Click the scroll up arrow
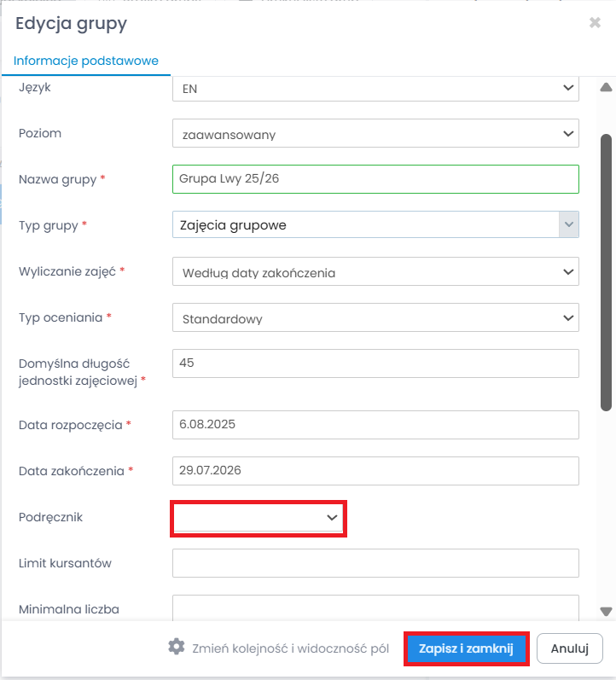 [x=606, y=87]
